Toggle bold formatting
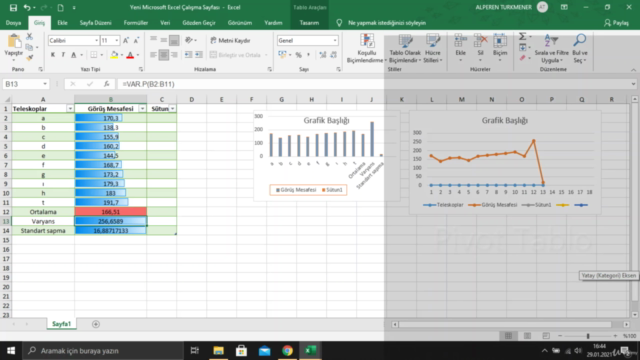640x360 pixels. (53, 55)
